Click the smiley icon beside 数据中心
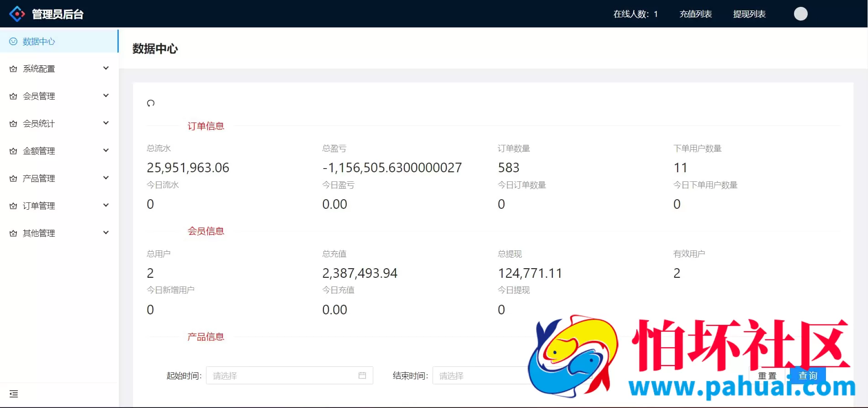The width and height of the screenshot is (868, 408). pyautogui.click(x=13, y=42)
